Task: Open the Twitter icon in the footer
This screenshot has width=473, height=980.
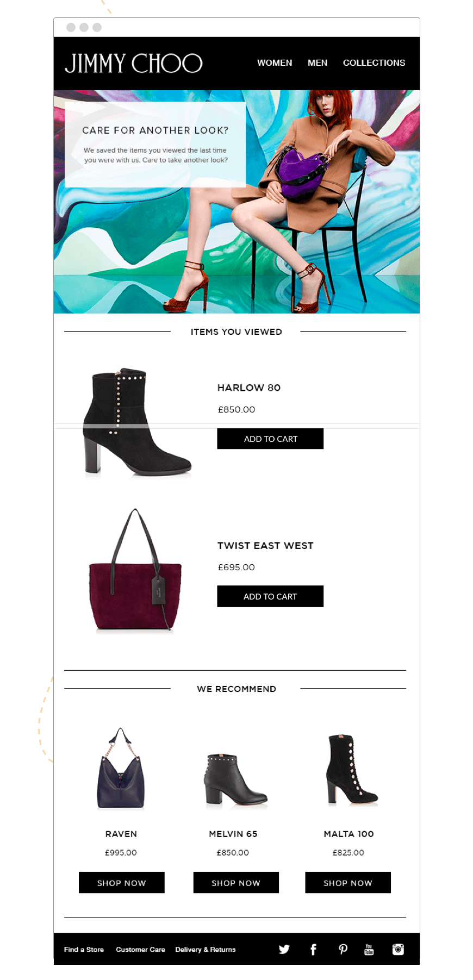Action: (x=284, y=949)
